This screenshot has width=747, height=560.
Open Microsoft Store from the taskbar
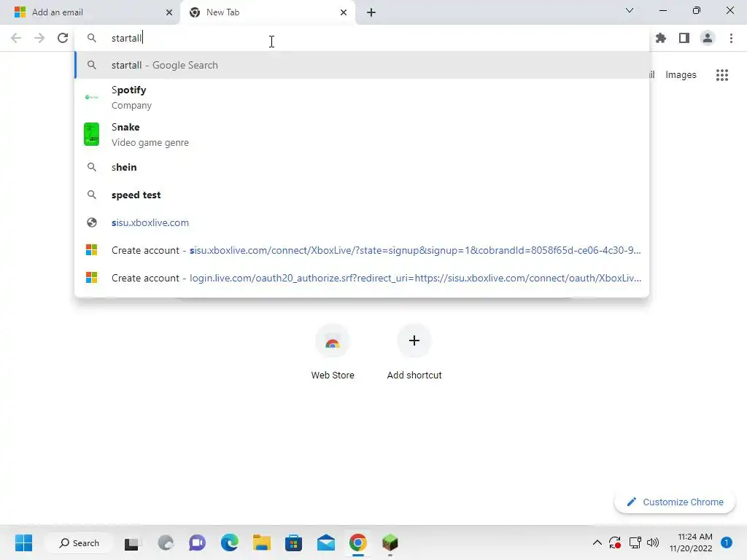pyautogui.click(x=293, y=542)
